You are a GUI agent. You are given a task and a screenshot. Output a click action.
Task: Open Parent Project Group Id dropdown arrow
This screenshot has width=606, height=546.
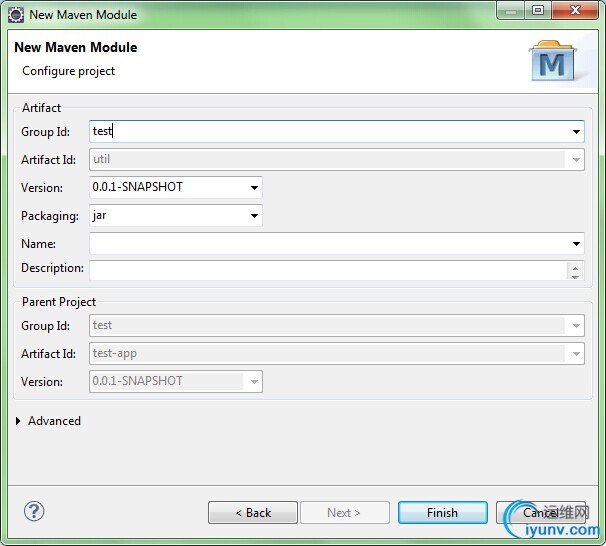tap(576, 326)
